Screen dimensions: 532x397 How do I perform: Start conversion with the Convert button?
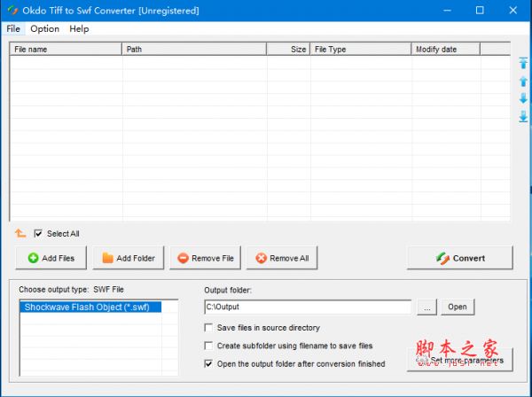(460, 258)
